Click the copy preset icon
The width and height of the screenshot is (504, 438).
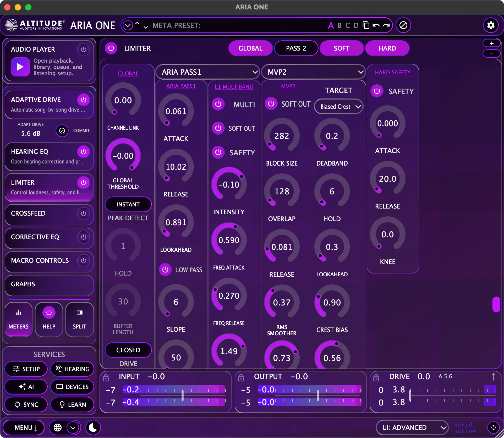click(366, 25)
